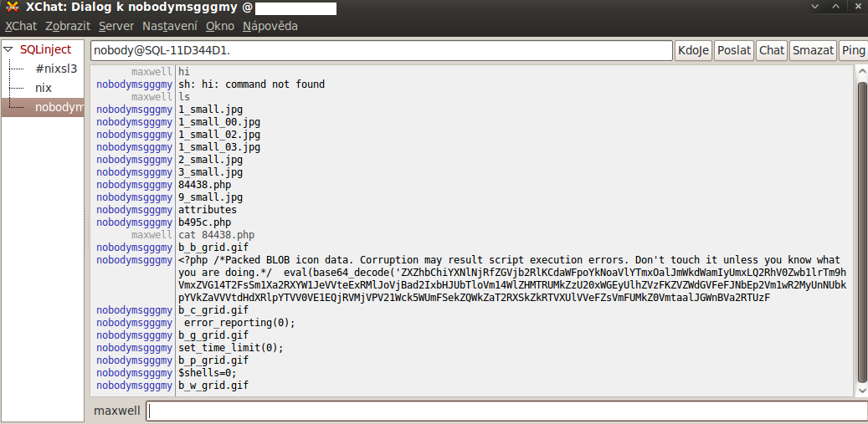868x424 pixels.
Task: Click the $shells=0; line
Action: 208,373
